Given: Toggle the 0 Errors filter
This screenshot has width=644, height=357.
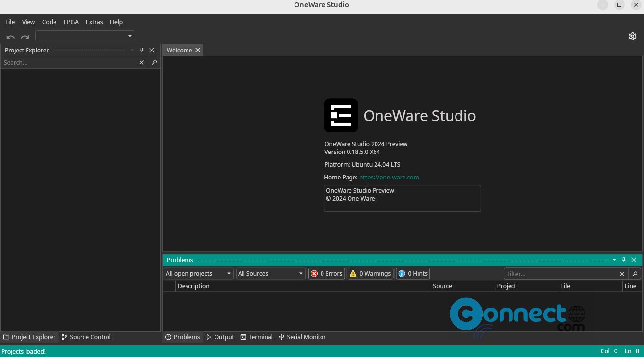Looking at the screenshot, I should point(326,274).
